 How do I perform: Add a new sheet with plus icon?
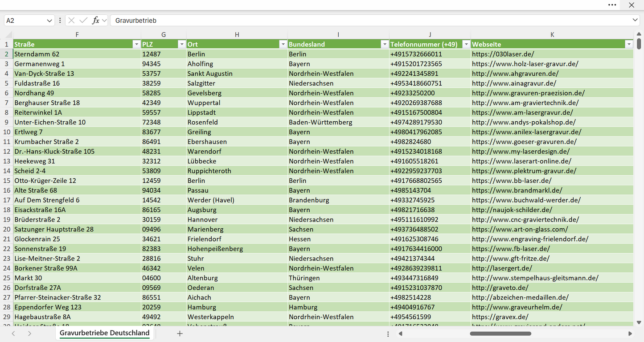point(180,334)
